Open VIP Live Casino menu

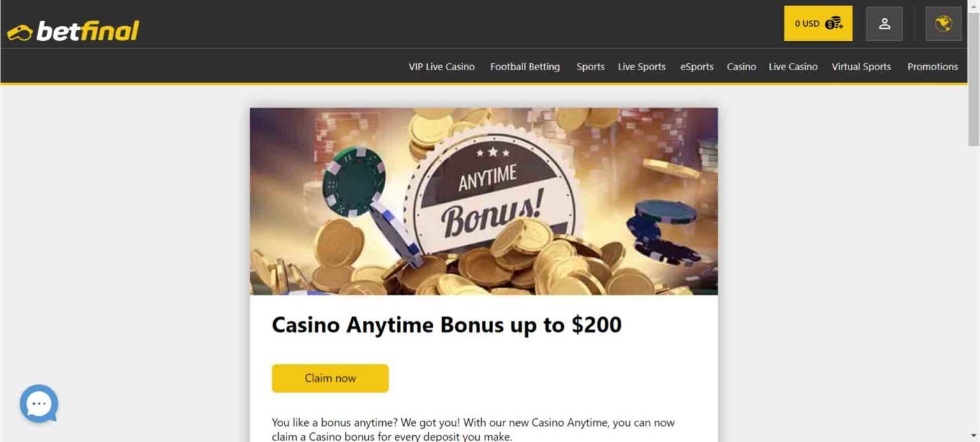[442, 66]
